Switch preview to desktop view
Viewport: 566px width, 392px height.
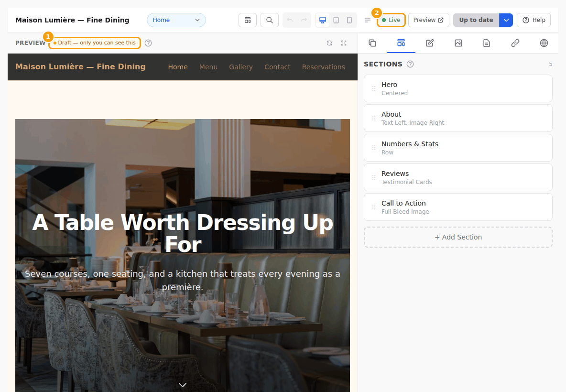click(x=323, y=20)
